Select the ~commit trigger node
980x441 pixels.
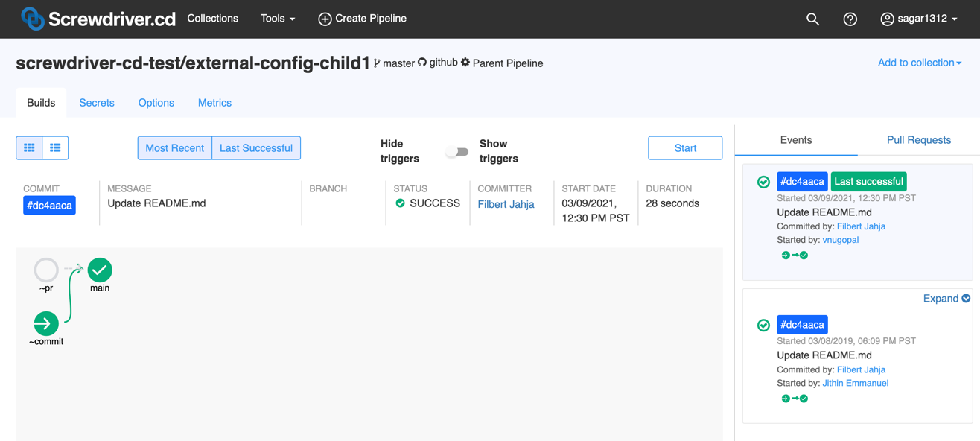pos(46,323)
